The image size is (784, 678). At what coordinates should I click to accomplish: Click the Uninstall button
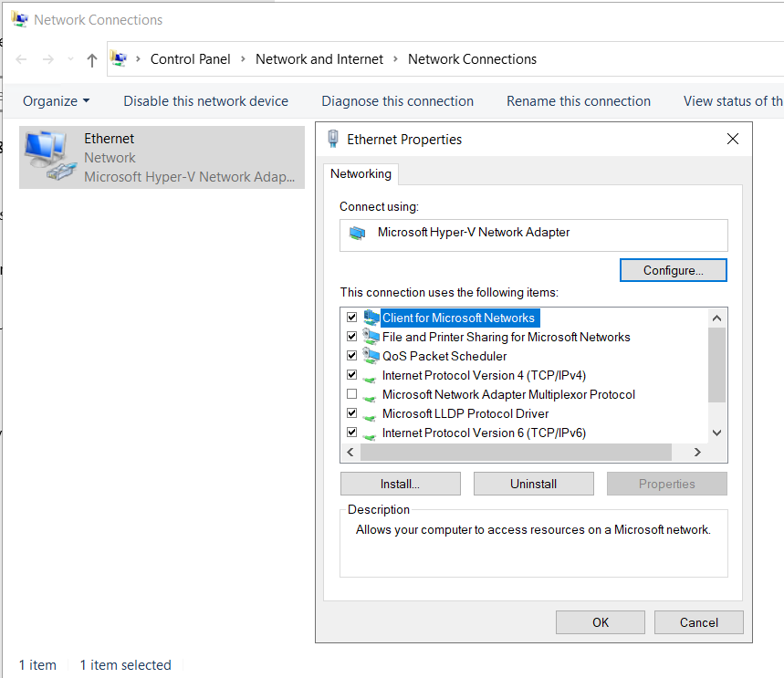coord(534,484)
